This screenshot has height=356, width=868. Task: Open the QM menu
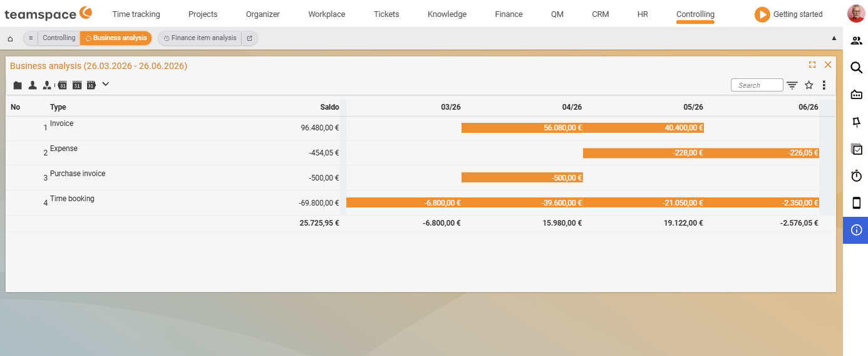(557, 14)
